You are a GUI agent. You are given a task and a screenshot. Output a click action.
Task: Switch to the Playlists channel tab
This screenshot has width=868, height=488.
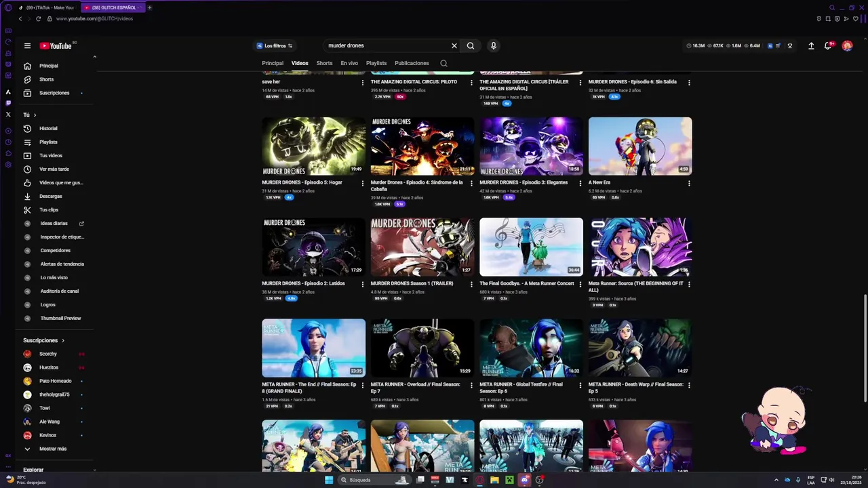pos(376,63)
